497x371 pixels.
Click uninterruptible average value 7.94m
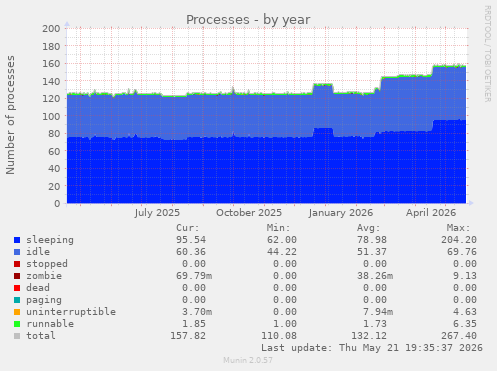378,312
